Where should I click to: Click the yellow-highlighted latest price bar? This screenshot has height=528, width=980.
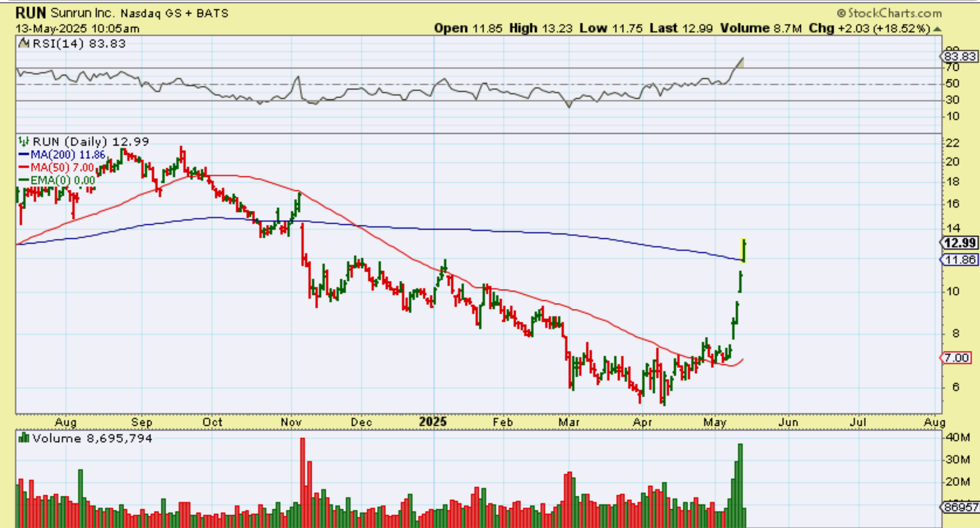click(744, 250)
